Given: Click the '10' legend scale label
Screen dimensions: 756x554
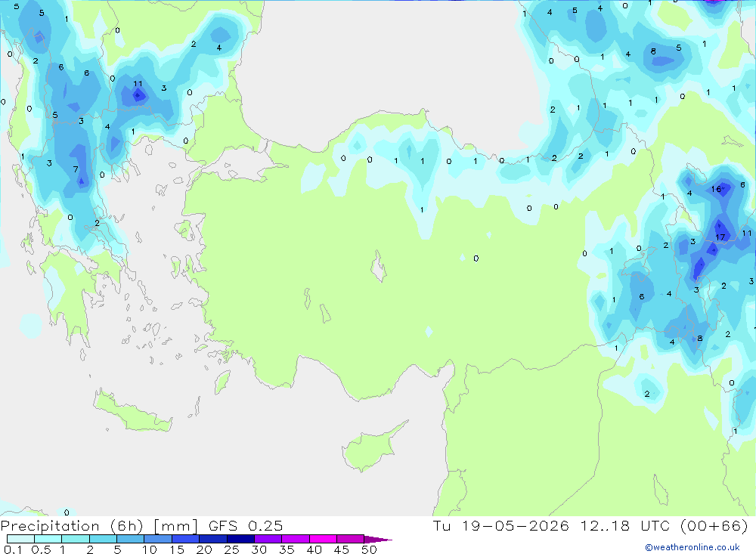Looking at the screenshot, I should 150,549.
